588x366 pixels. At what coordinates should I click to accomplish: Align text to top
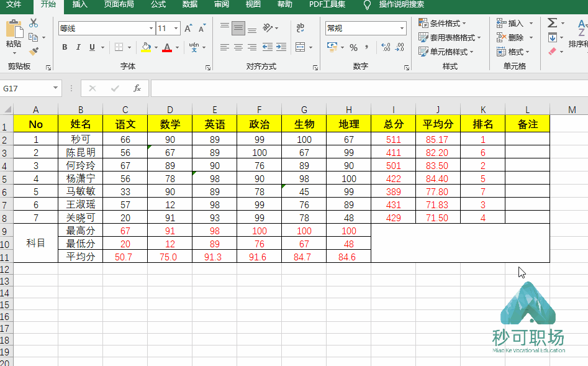[225, 26]
